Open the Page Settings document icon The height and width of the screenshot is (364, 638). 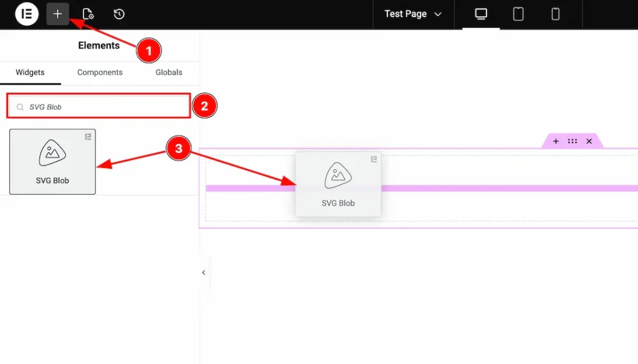click(88, 14)
